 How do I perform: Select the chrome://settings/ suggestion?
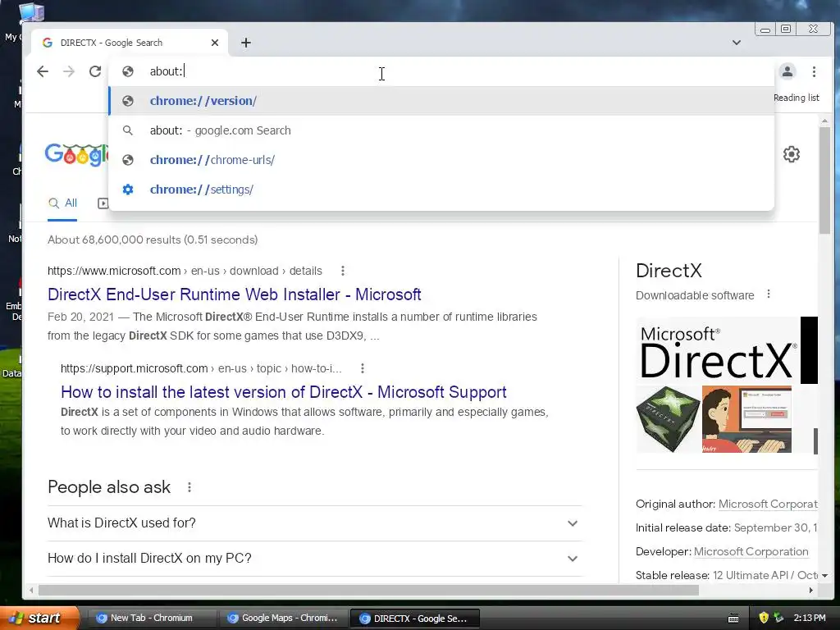pyautogui.click(x=441, y=189)
